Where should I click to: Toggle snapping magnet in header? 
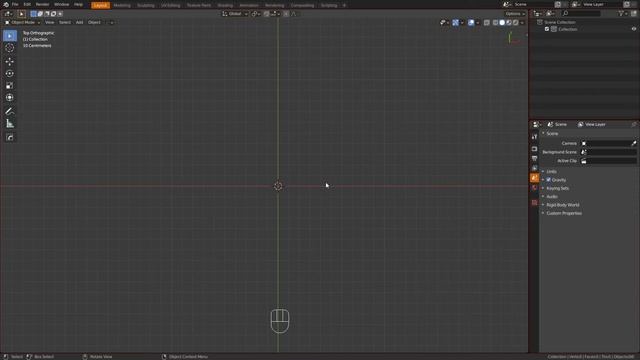pos(267,13)
